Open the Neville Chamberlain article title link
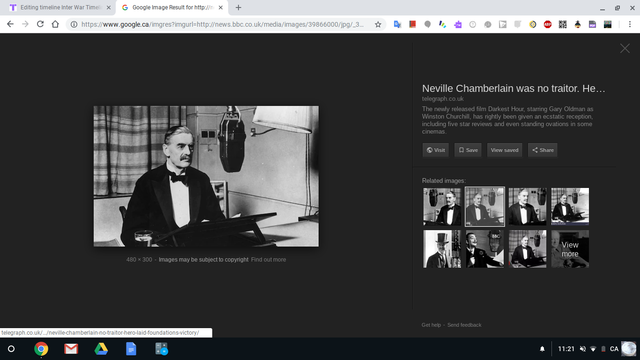Image resolution: width=640 pixels, height=360 pixels. click(x=513, y=88)
